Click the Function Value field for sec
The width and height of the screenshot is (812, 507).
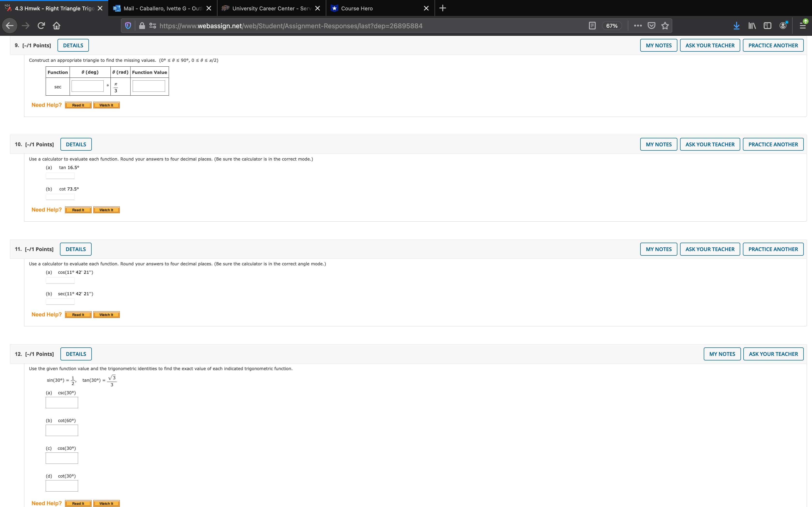coord(149,86)
